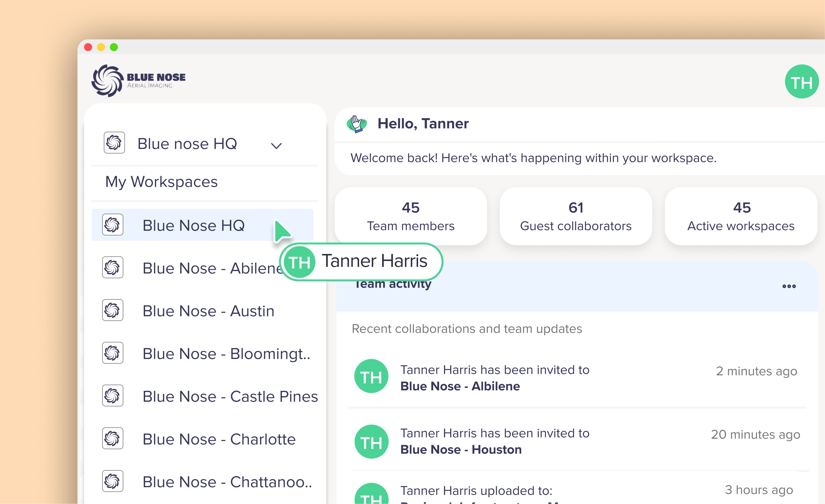Open Blue Nose - Chattanoo.. workspace

(x=227, y=482)
